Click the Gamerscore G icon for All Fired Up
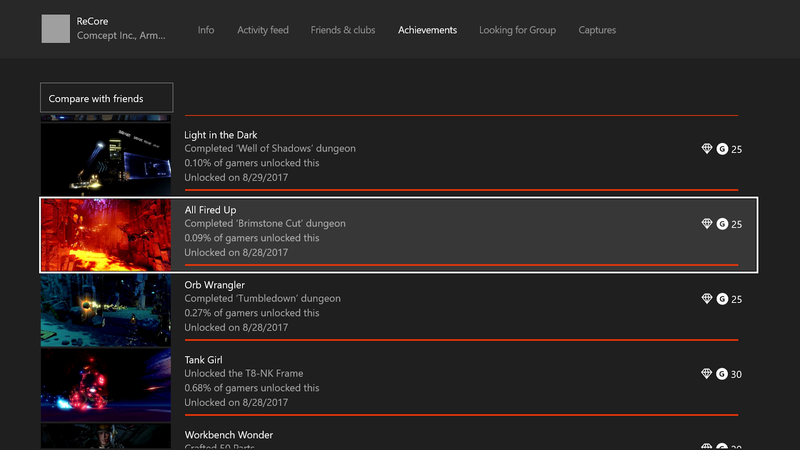This screenshot has height=450, width=800. click(722, 223)
